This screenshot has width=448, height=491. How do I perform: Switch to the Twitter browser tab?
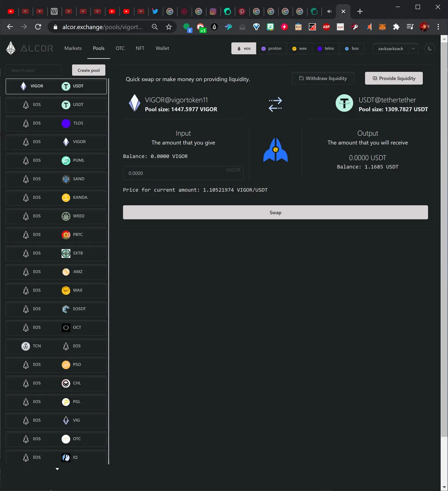(155, 12)
